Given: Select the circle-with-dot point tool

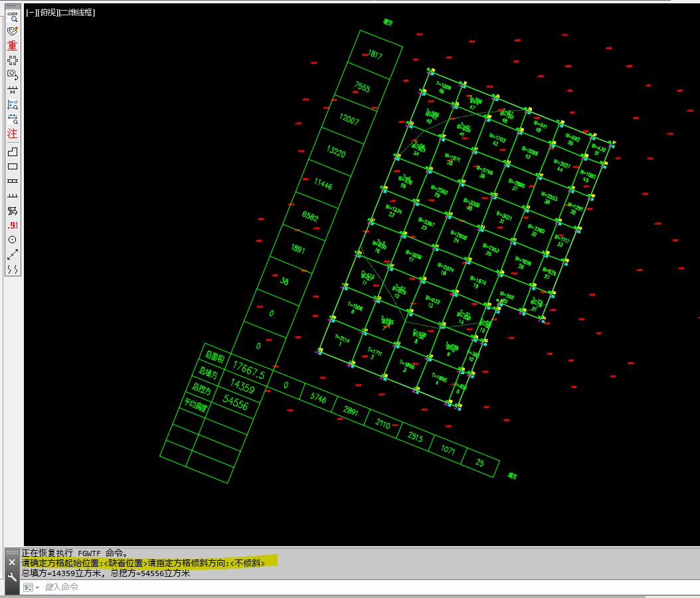Looking at the screenshot, I should point(13,240).
